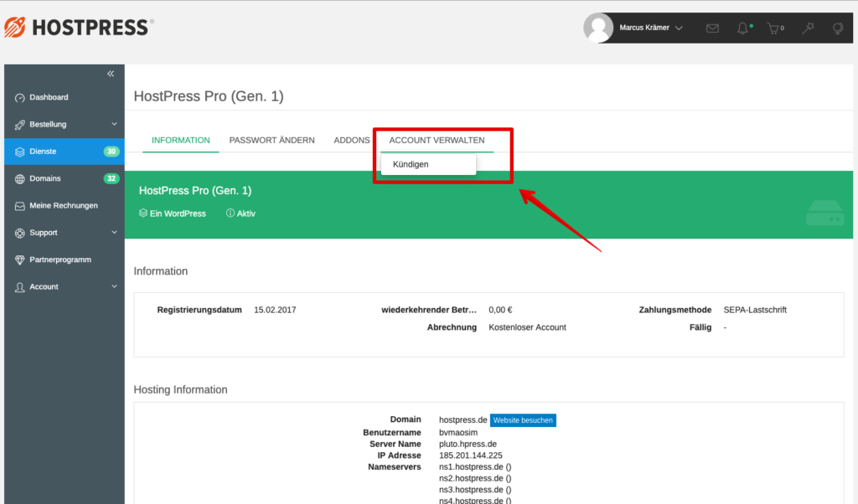858x504 pixels.
Task: Click the Account person icon in sidebar
Action: click(20, 287)
